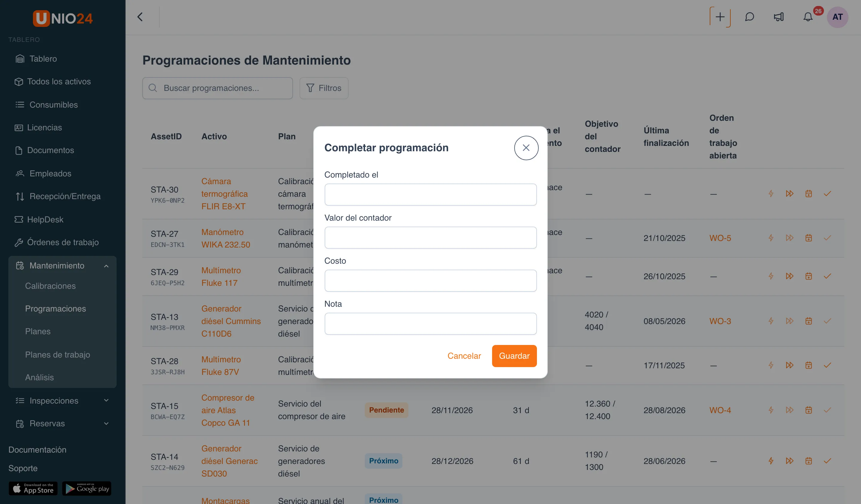Open Análisis submenu item
Image resolution: width=861 pixels, height=504 pixels.
39,377
